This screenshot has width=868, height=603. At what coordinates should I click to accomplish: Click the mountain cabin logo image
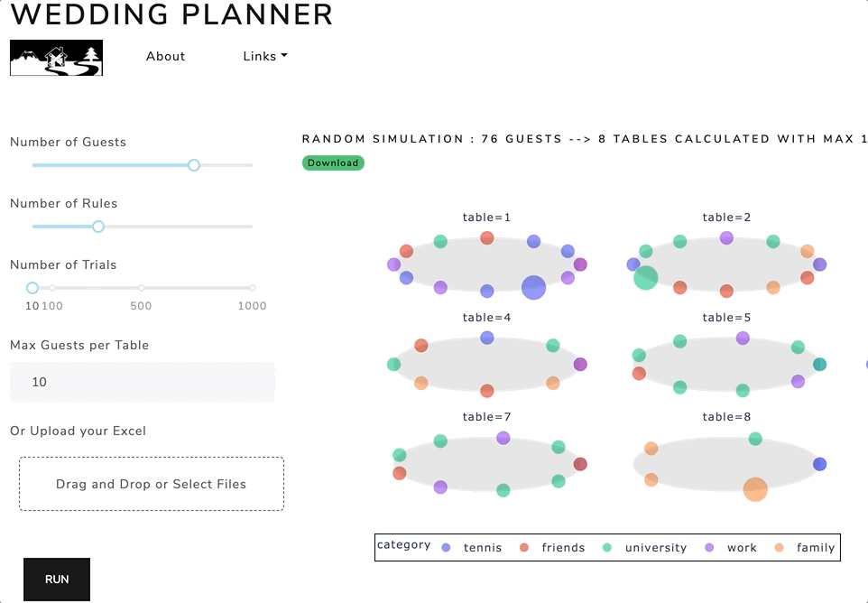coord(57,58)
